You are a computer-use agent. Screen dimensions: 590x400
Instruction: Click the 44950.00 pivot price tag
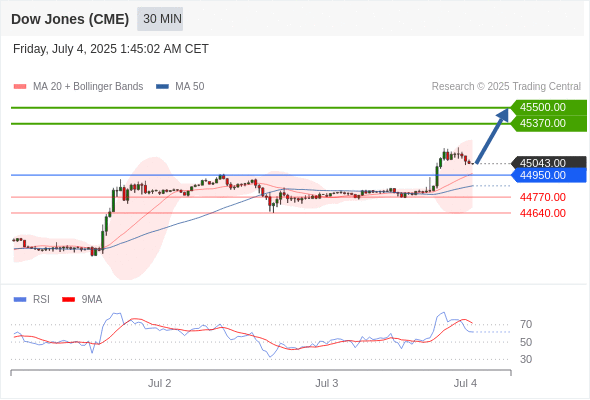point(548,175)
